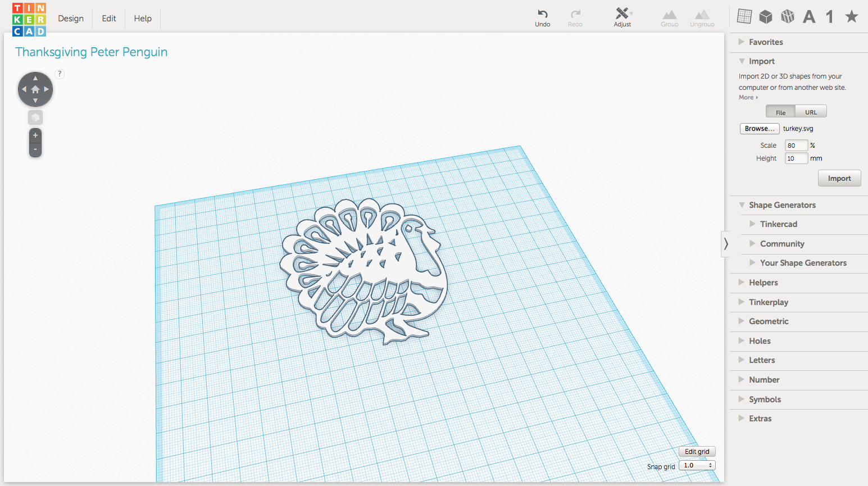Open the Adjust tool
Screen dimensions: 868x486
(622, 14)
